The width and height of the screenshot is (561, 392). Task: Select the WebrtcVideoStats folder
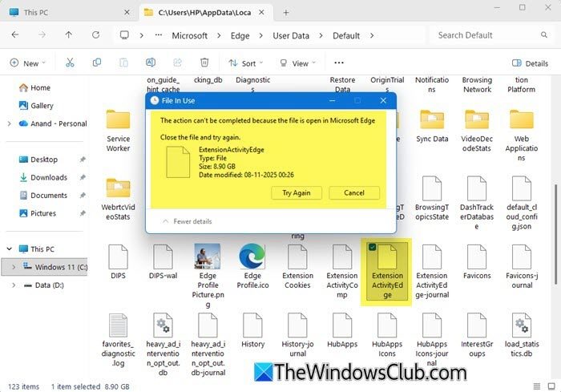[x=118, y=200]
